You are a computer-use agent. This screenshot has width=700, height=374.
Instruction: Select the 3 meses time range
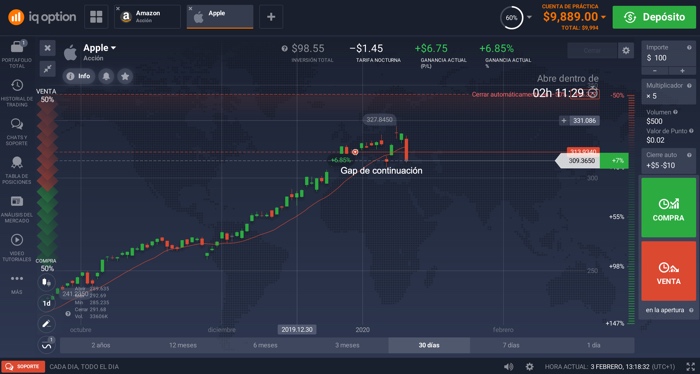(x=347, y=345)
